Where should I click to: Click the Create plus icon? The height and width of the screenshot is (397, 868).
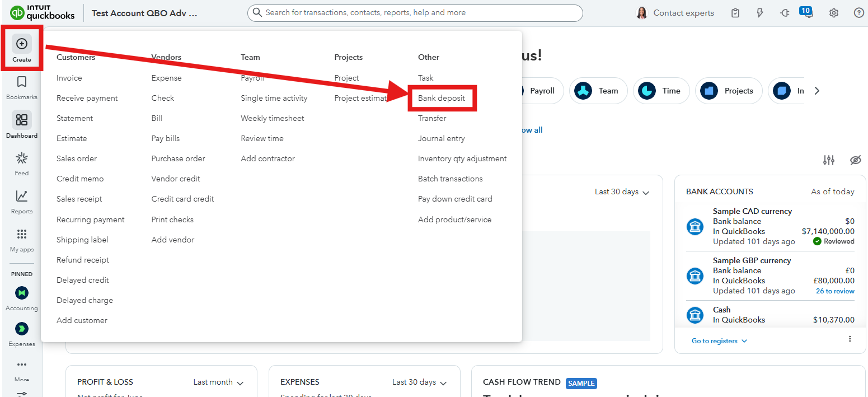(x=22, y=44)
